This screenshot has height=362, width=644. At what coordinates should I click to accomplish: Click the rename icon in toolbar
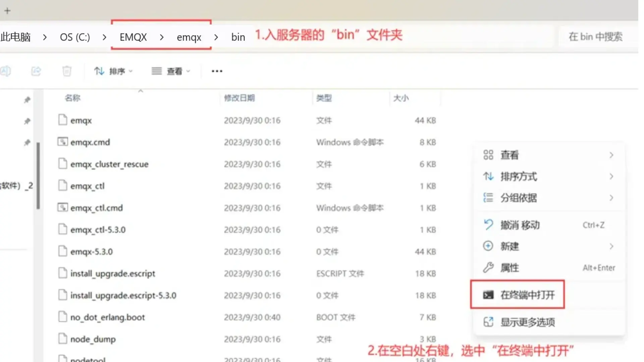tap(6, 71)
